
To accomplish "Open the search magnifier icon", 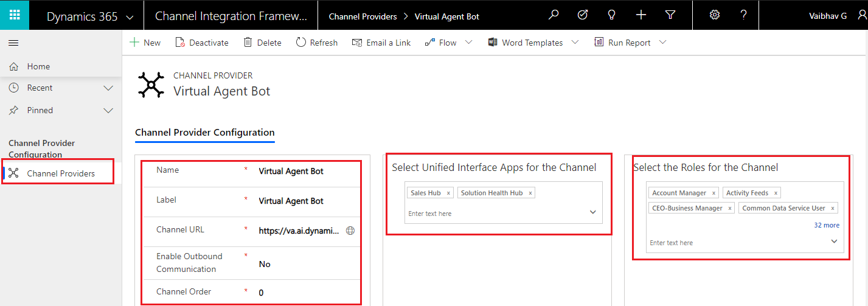I will coord(553,15).
